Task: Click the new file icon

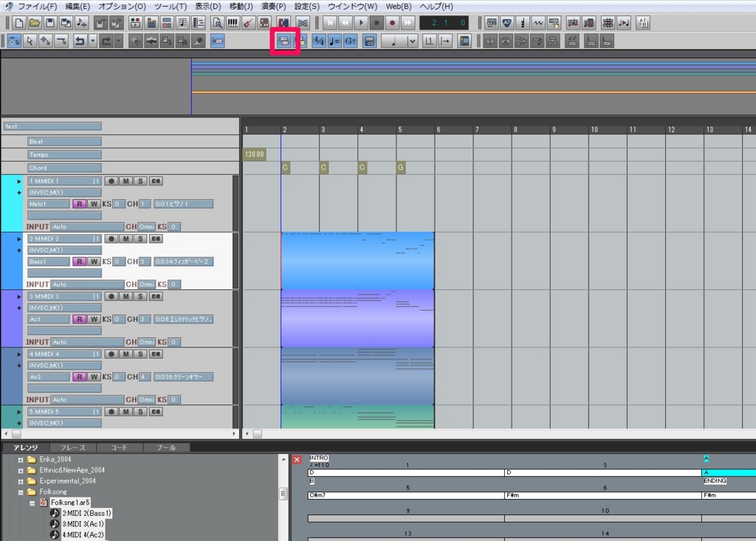Action: click(x=18, y=23)
